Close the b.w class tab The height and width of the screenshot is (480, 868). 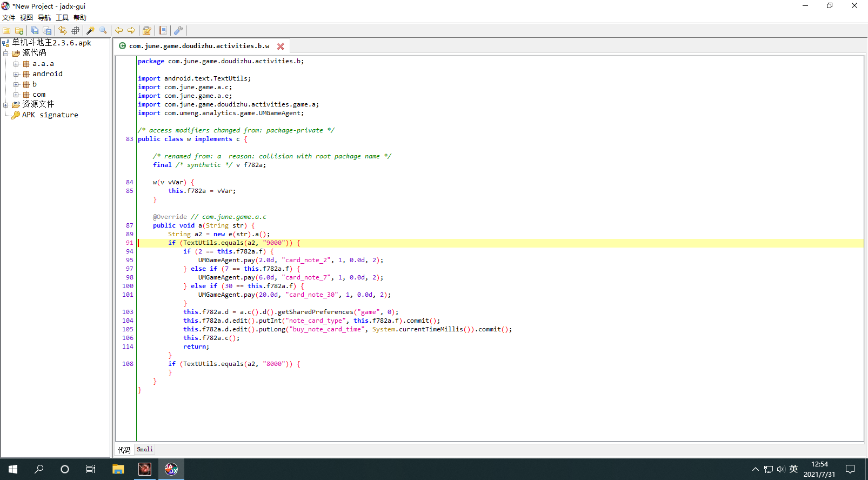[281, 46]
